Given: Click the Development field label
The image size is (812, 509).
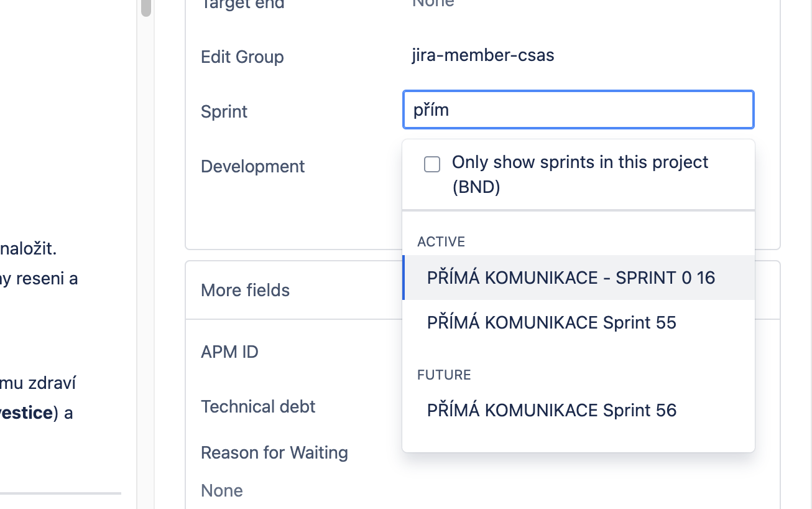Looking at the screenshot, I should 252,166.
